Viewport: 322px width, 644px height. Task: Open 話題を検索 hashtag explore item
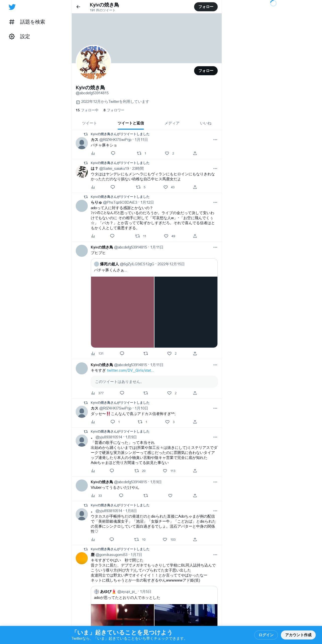(x=27, y=22)
